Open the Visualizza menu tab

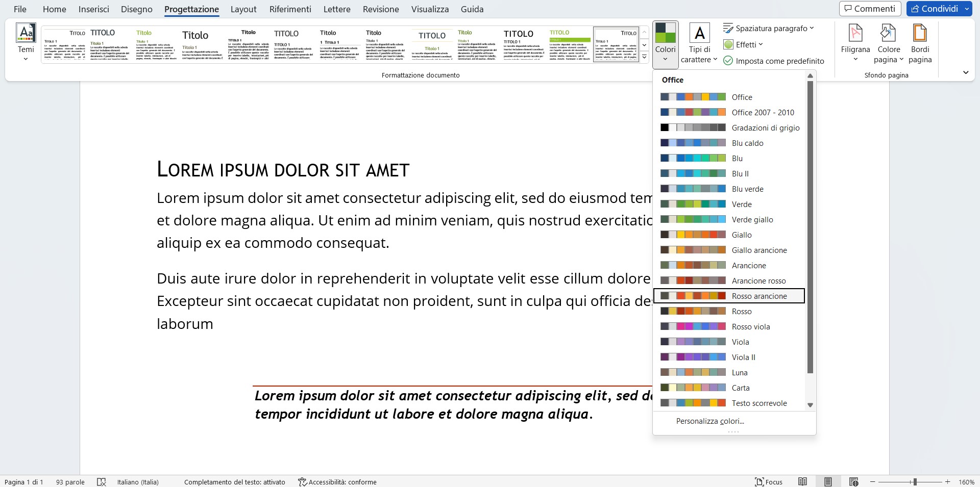(x=430, y=9)
